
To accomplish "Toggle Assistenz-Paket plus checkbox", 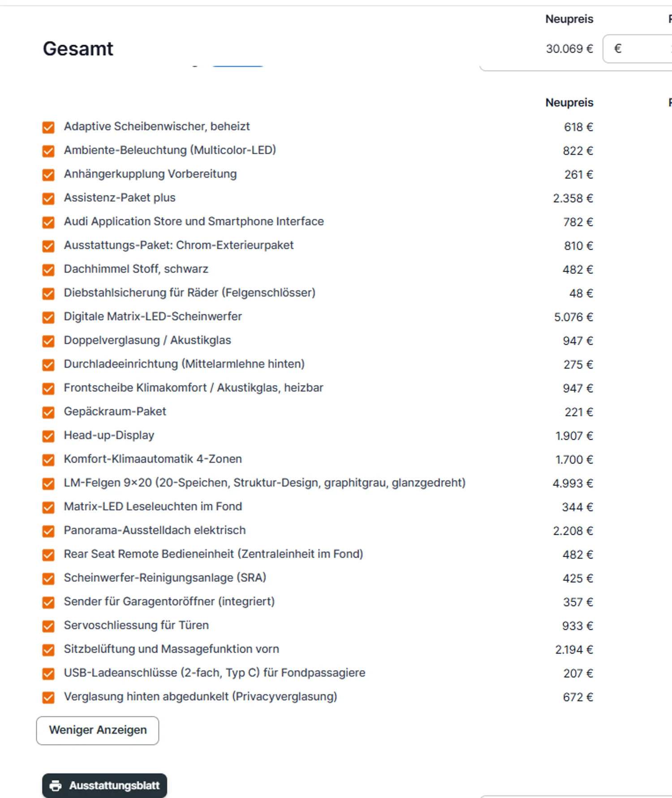I will pos(48,199).
